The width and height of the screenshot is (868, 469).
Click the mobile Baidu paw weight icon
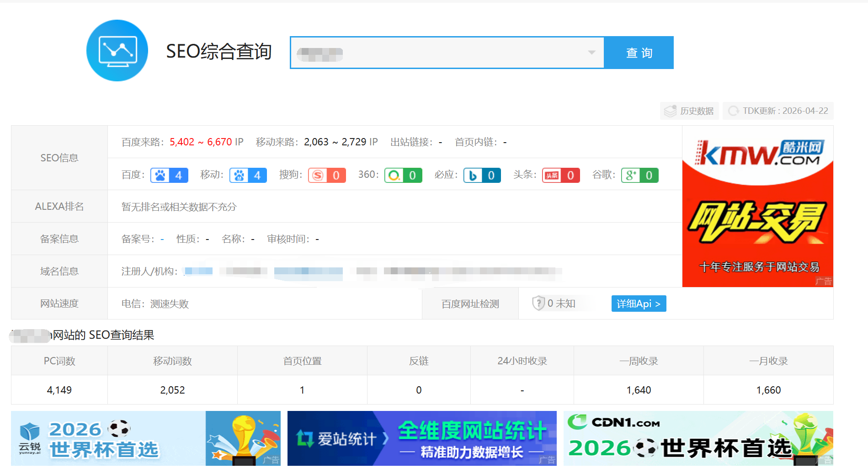(x=239, y=176)
